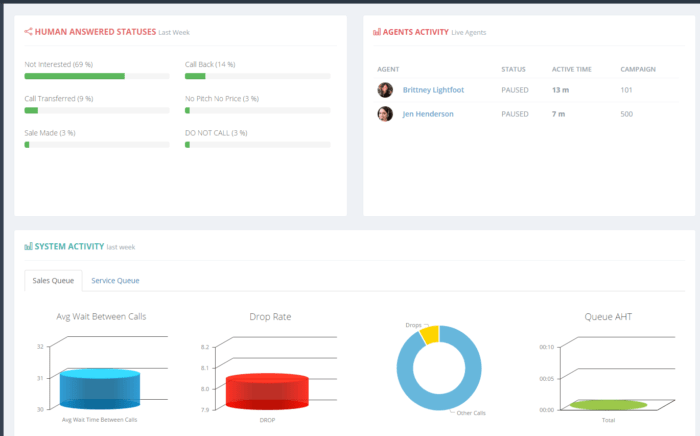Screen dimensions: 700x436
Task: Click the Call Transferred progress bar
Action: click(x=97, y=110)
